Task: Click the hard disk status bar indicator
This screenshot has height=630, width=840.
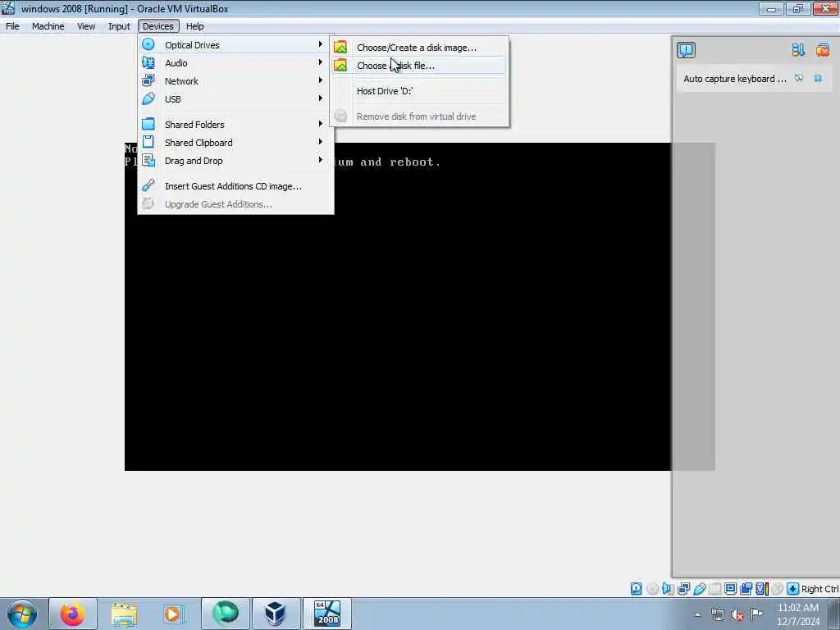Action: 636,589
